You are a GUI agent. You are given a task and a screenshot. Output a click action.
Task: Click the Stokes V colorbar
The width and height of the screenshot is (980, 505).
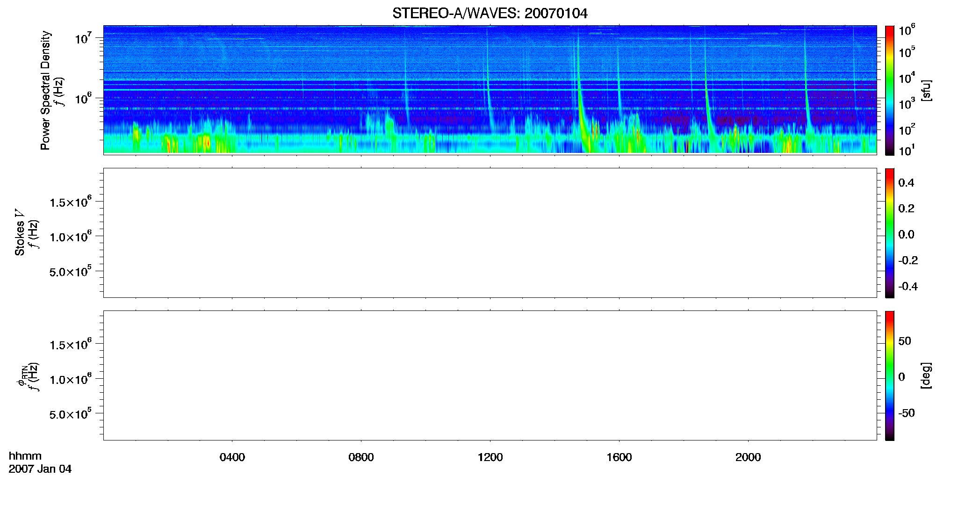coord(889,233)
